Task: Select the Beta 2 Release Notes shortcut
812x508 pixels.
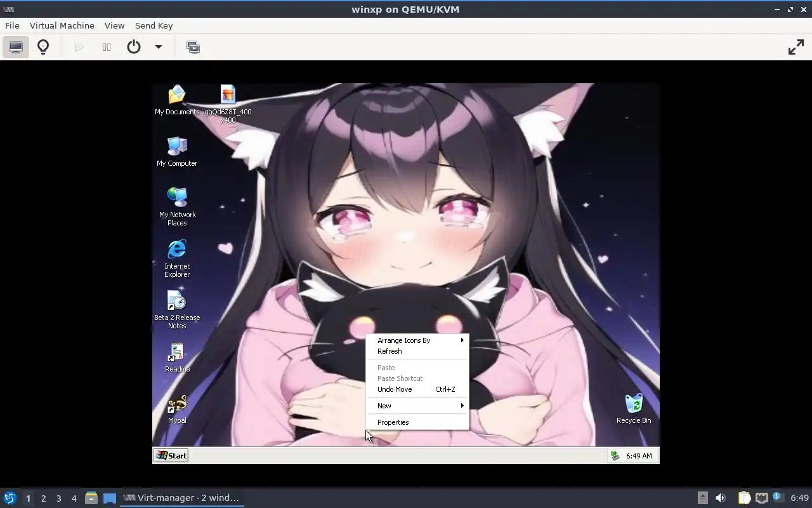Action: (177, 310)
